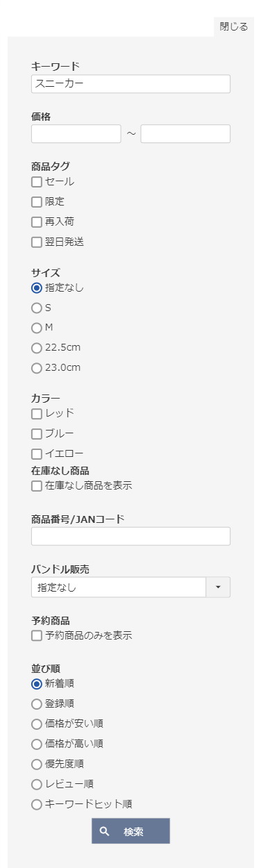Sort by 価格が安い順 radio option
Screen dimensions: 261x868
[x=37, y=724]
